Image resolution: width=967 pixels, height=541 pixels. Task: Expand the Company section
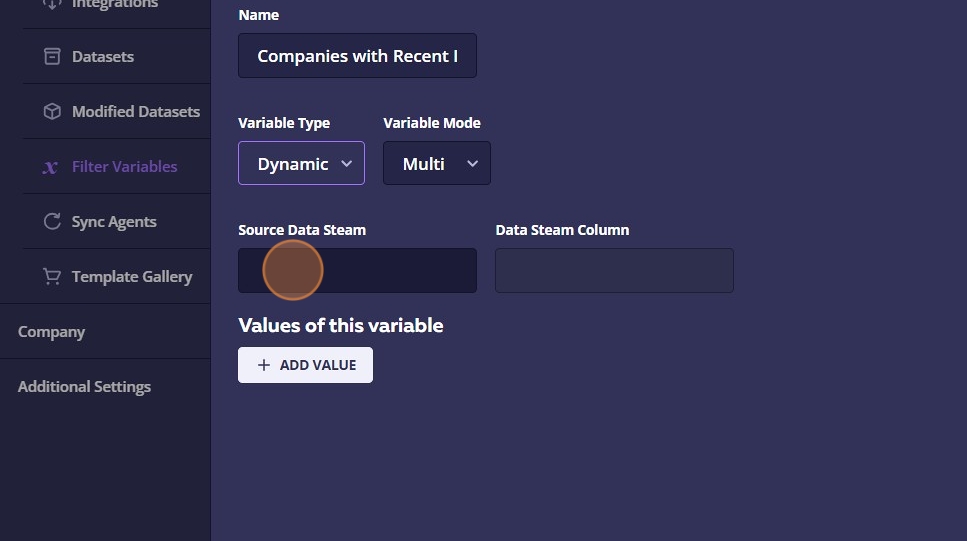point(51,332)
